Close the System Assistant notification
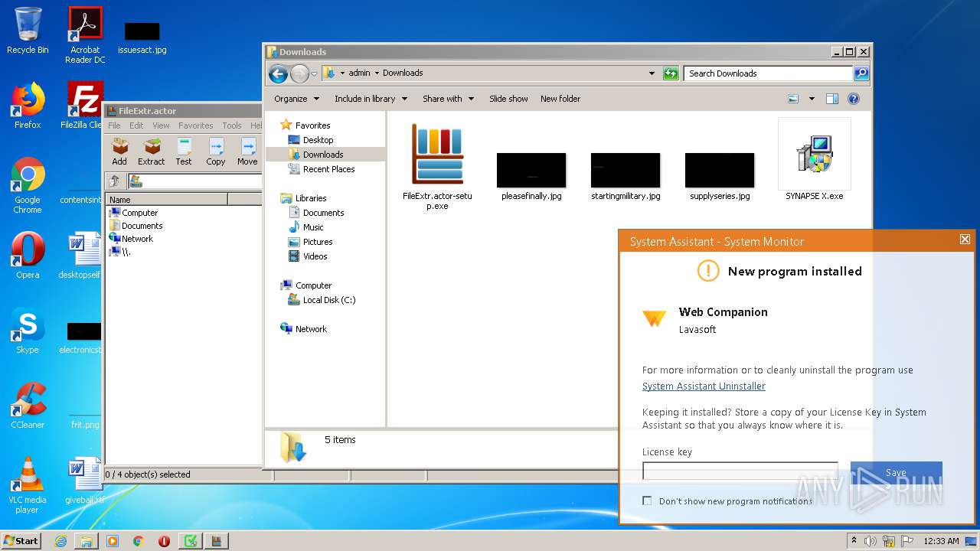980x551 pixels. pyautogui.click(x=965, y=240)
